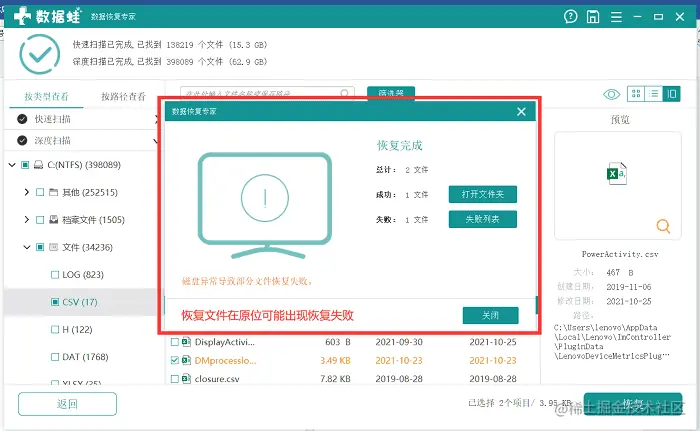The height and width of the screenshot is (431, 700).
Task: Close the recovery complete dialog with X
Action: (521, 112)
